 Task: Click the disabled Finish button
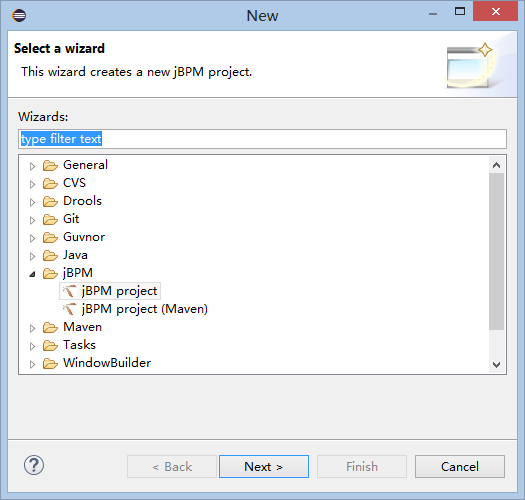pos(362,467)
